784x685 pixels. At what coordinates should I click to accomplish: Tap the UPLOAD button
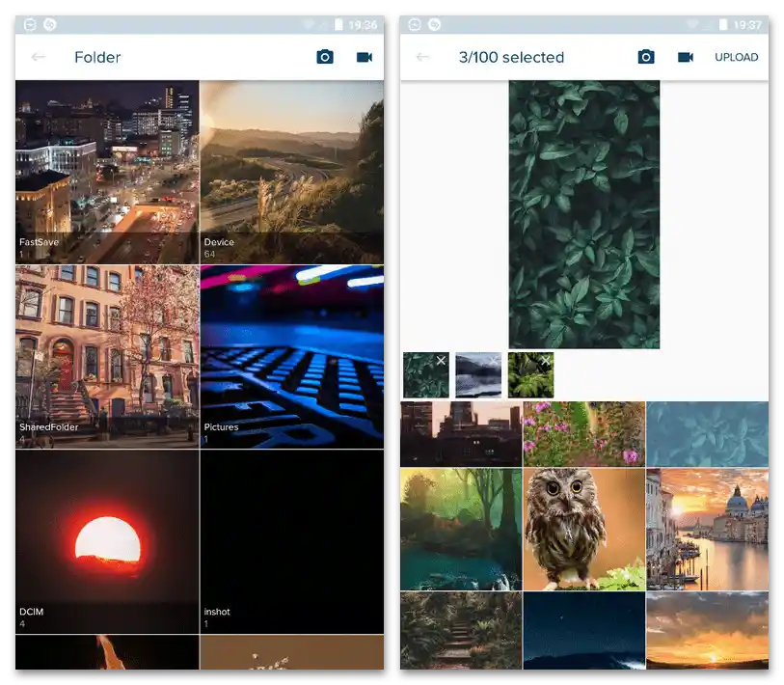click(x=737, y=57)
